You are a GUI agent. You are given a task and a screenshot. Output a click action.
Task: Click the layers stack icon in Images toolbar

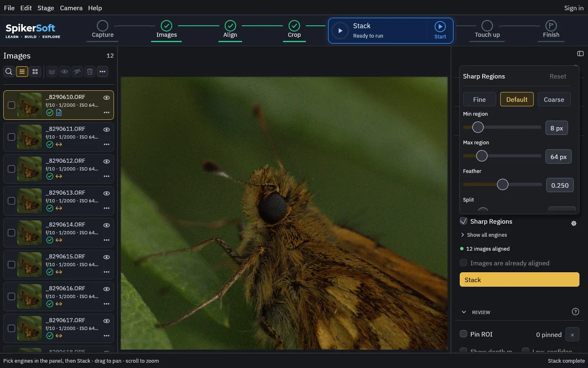click(x=52, y=72)
